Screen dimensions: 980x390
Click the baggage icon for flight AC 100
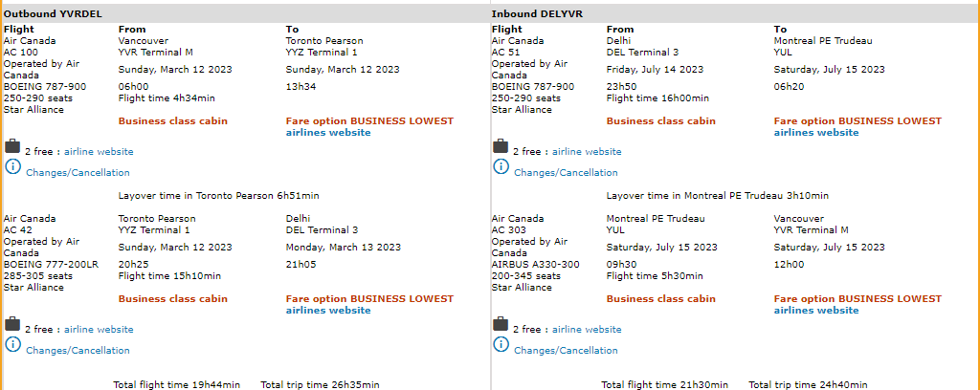(x=12, y=146)
